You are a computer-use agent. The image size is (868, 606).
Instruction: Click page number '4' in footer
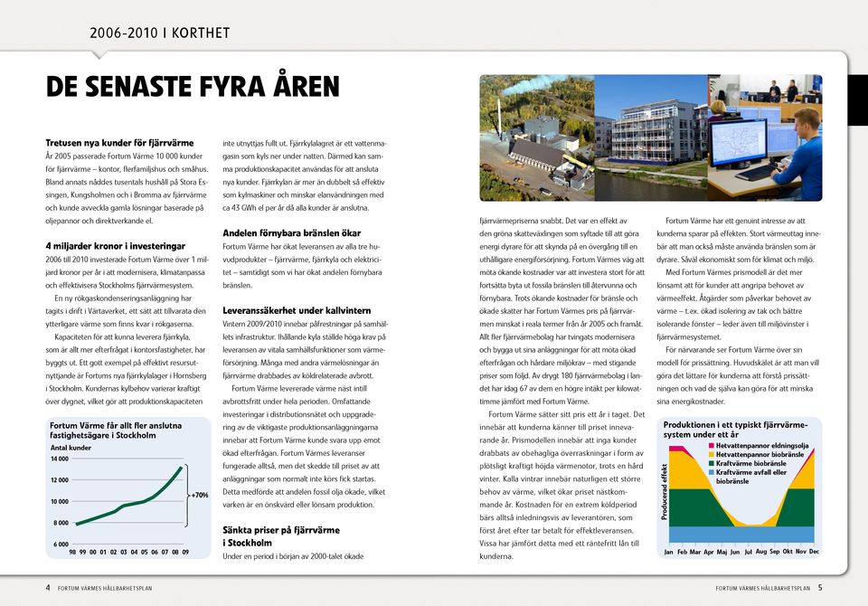click(48, 588)
